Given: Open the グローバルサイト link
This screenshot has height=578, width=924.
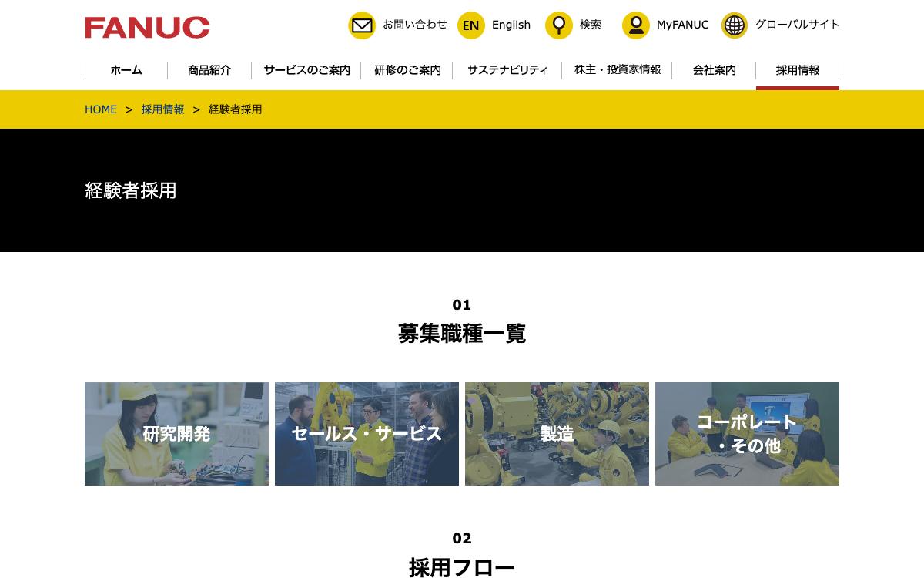Looking at the screenshot, I should [797, 25].
